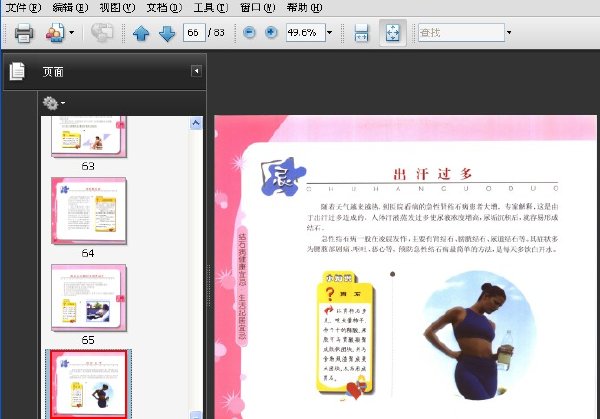Open the 工具(T) menu
Screen dimensions: 600x419
[x=210, y=7]
